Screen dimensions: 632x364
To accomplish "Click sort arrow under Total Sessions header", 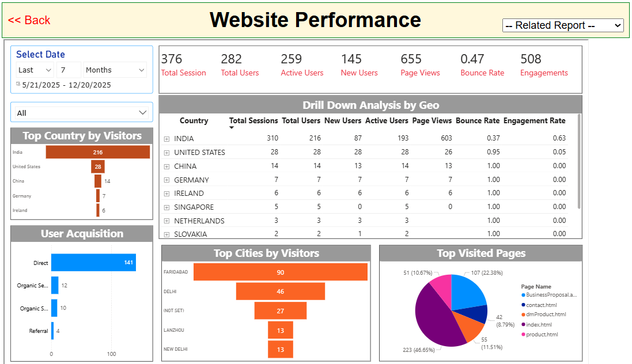I will pyautogui.click(x=232, y=128).
